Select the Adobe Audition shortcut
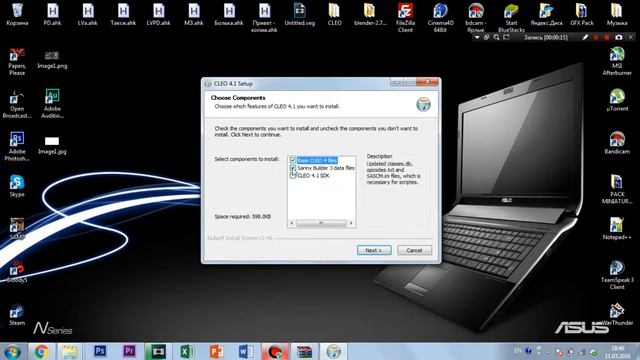 (52, 104)
